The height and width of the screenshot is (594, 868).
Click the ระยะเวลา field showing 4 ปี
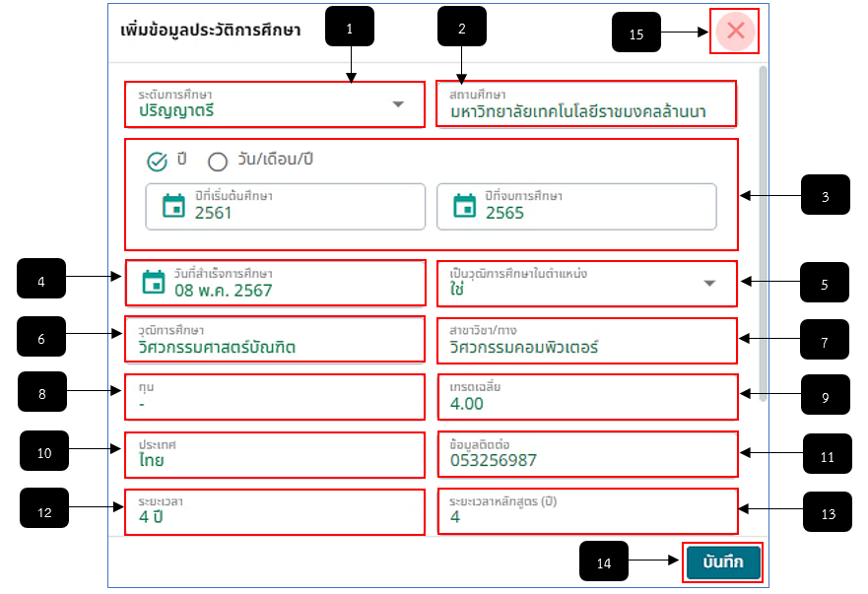275,512
